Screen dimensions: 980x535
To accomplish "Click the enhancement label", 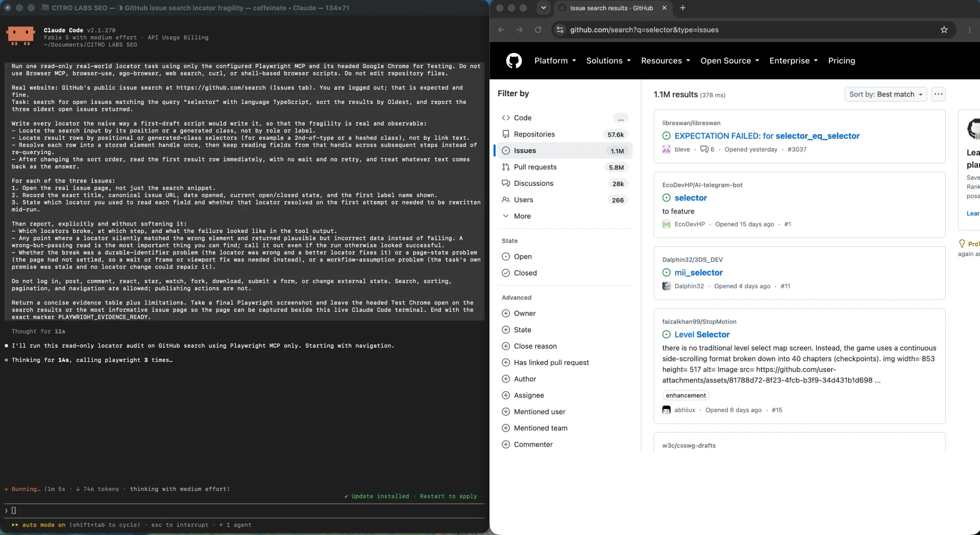I will (686, 396).
